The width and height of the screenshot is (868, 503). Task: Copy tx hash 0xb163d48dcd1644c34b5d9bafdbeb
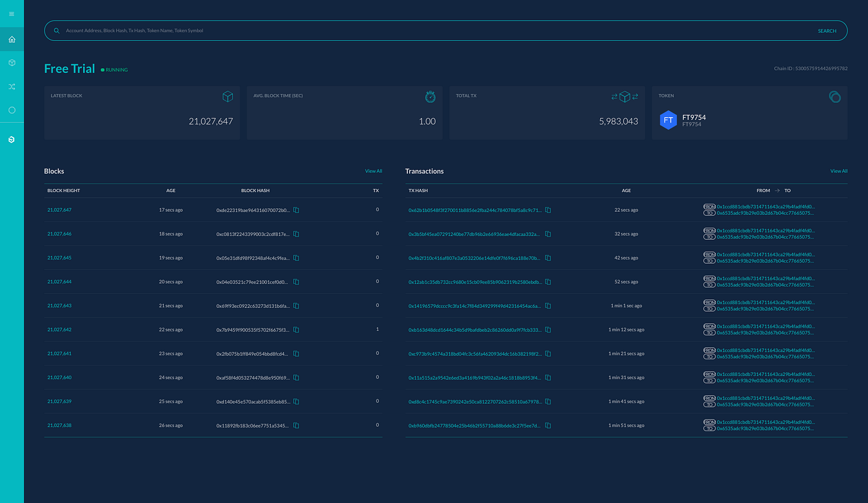click(548, 330)
